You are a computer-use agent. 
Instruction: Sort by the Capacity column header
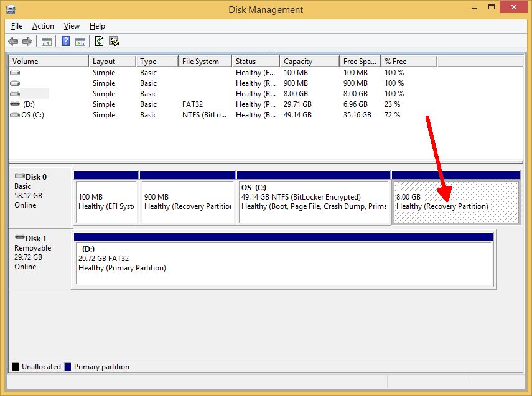pos(309,62)
